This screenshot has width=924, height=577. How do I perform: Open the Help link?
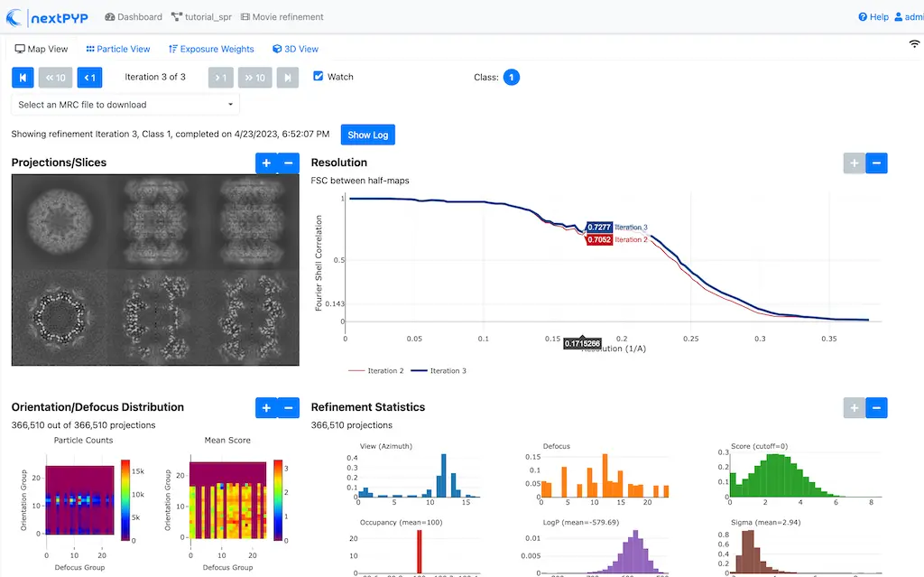point(873,17)
